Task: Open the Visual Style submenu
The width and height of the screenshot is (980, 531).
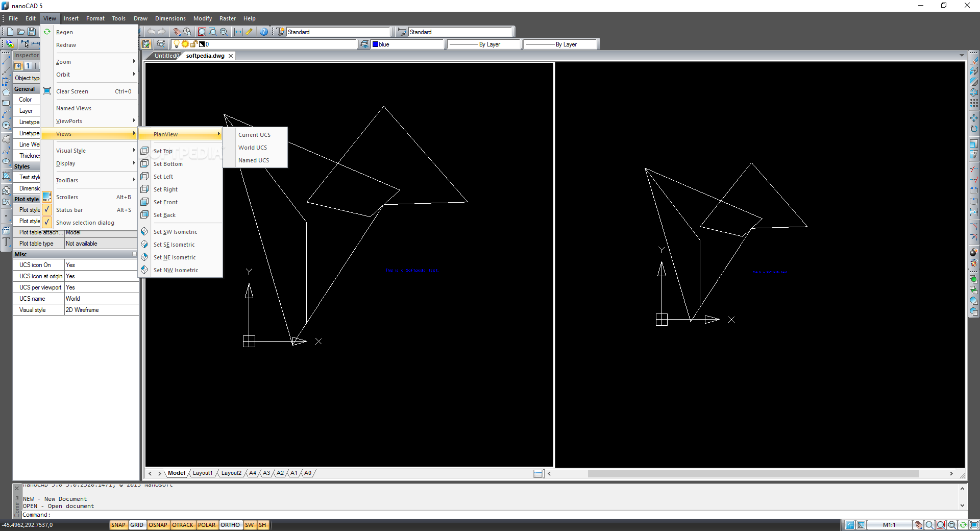Action: tap(89, 151)
